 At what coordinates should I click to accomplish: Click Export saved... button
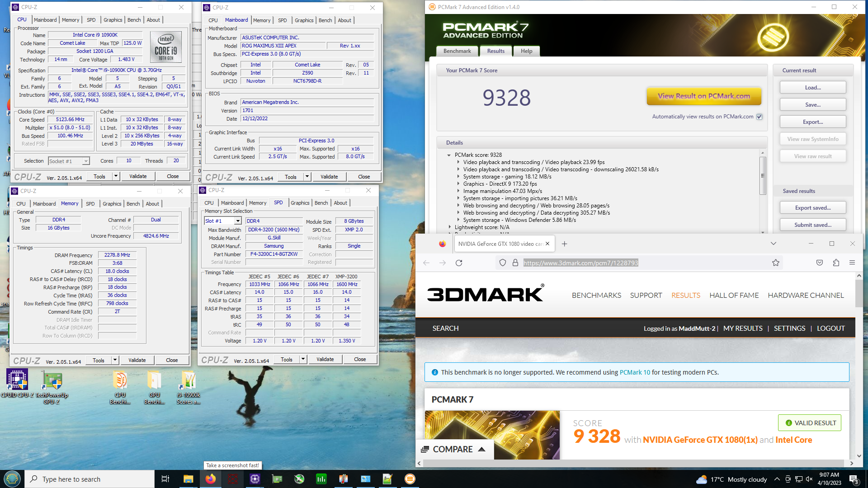click(812, 208)
